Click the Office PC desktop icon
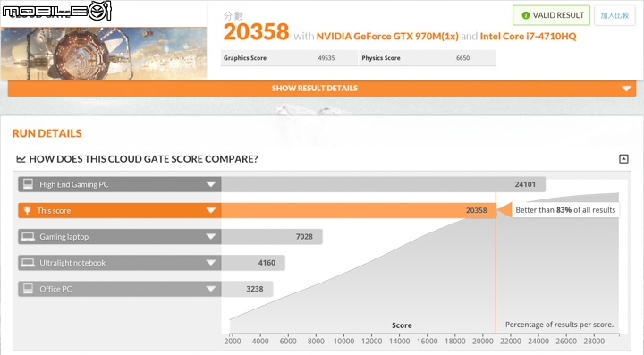The width and height of the screenshot is (644, 355). coord(28,289)
